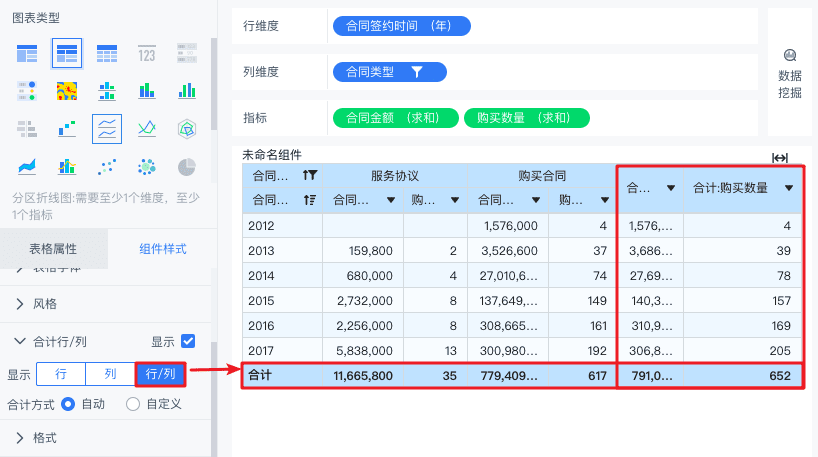Screen dimensions: 818x457
Task: Select the combination column-line chart type
Action: (67, 167)
